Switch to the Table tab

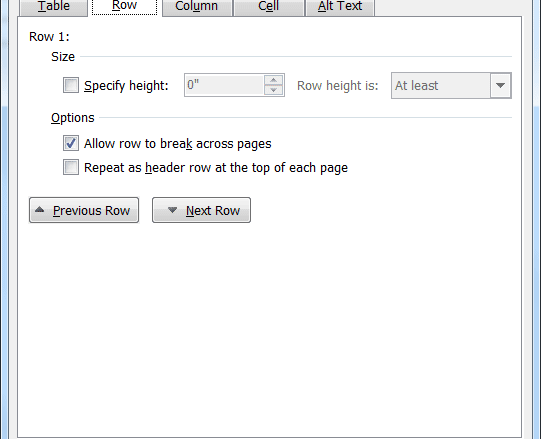click(x=54, y=6)
